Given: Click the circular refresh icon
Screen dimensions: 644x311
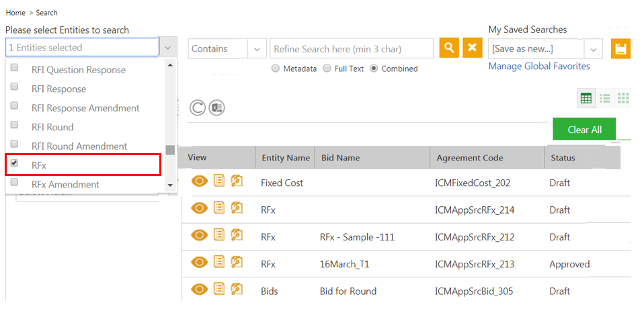Looking at the screenshot, I should [x=197, y=107].
